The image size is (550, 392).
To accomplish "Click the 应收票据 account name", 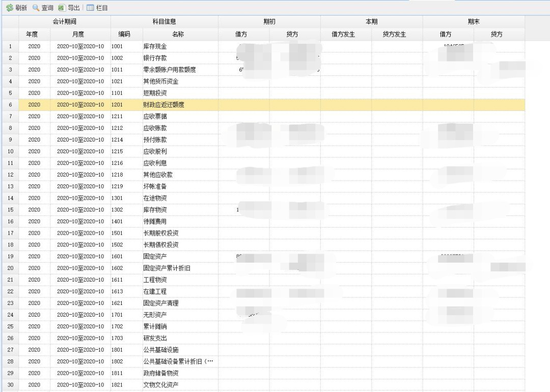I will point(155,117).
